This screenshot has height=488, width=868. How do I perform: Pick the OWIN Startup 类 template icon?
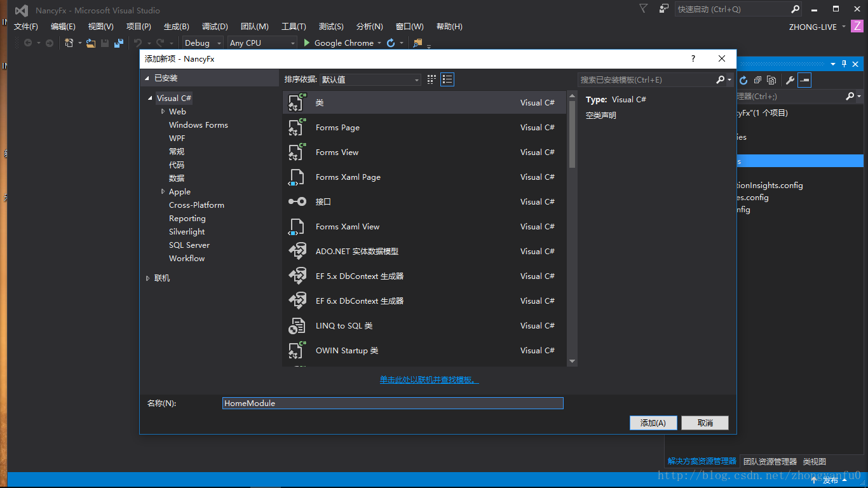(x=297, y=350)
